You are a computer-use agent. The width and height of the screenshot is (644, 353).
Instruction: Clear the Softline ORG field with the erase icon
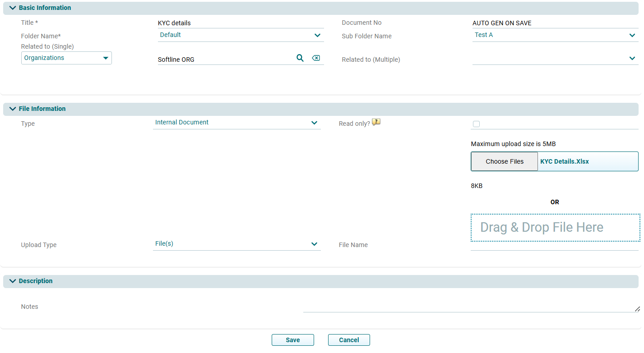tap(316, 58)
